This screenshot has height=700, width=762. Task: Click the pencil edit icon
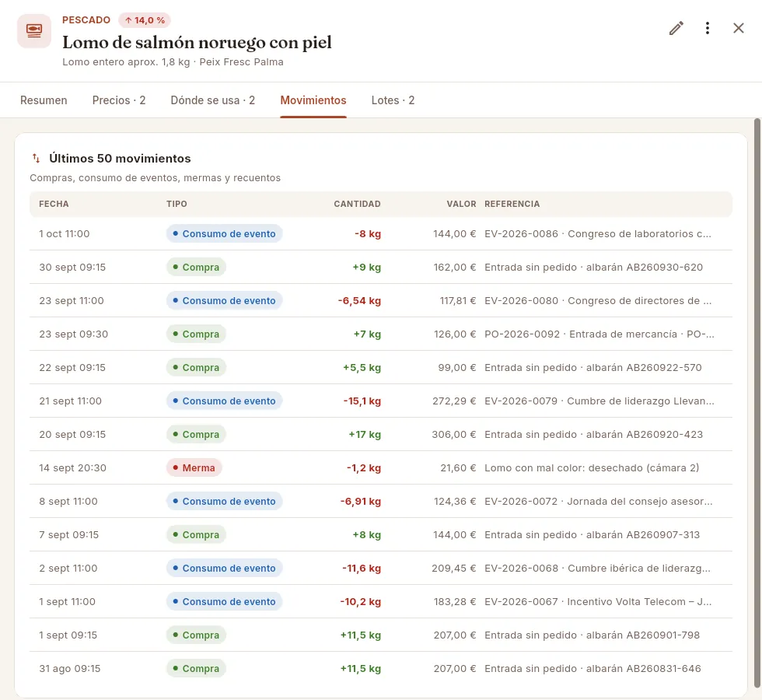(676, 28)
